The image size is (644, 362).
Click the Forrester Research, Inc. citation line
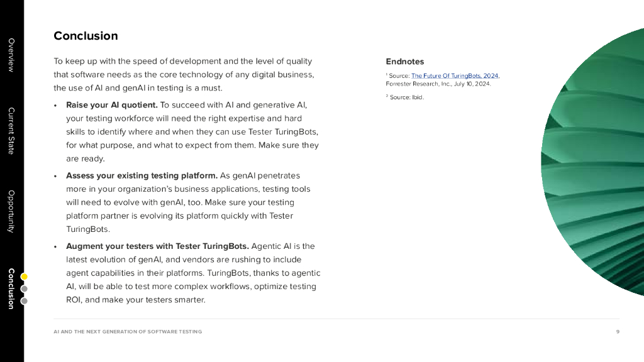438,84
